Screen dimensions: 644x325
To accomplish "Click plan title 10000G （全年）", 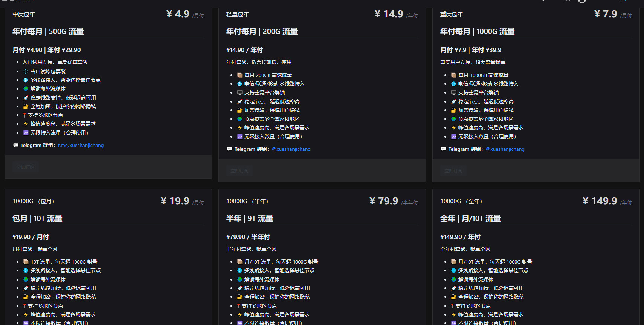I will pyautogui.click(x=461, y=201).
